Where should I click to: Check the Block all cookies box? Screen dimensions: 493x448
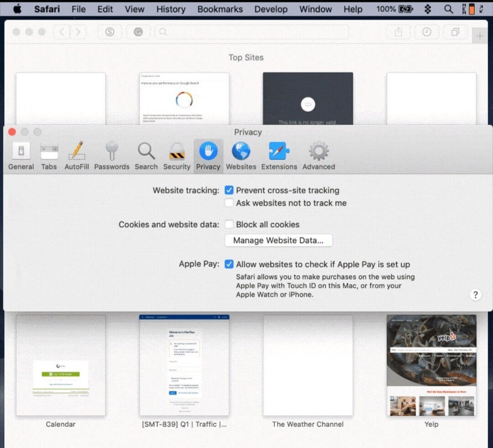click(x=229, y=224)
